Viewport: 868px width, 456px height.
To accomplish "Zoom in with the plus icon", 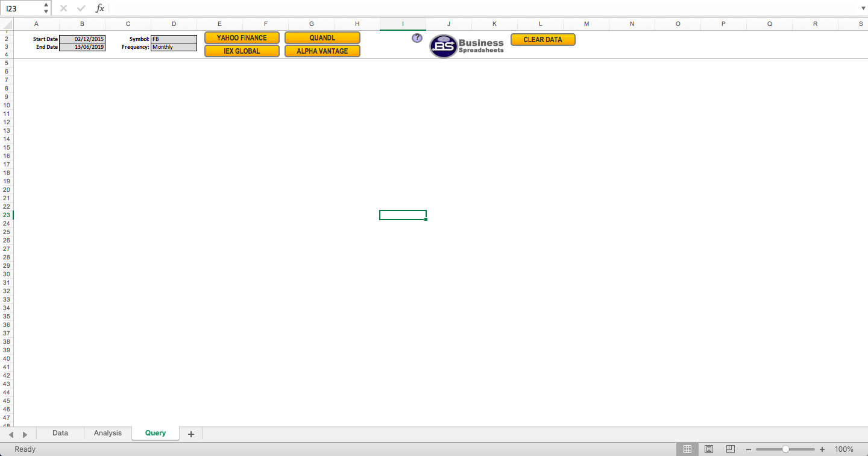I will point(822,449).
